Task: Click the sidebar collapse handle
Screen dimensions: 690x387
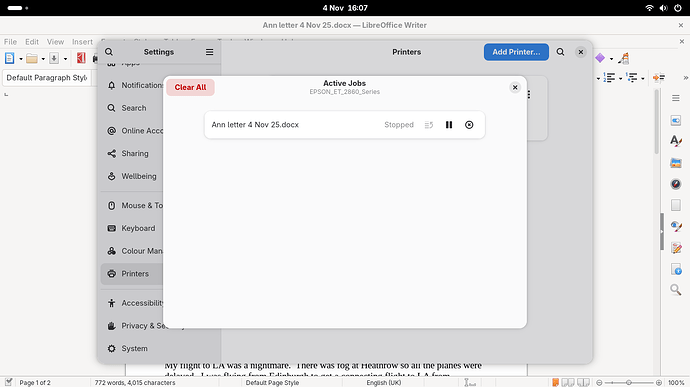Action: coord(662,232)
